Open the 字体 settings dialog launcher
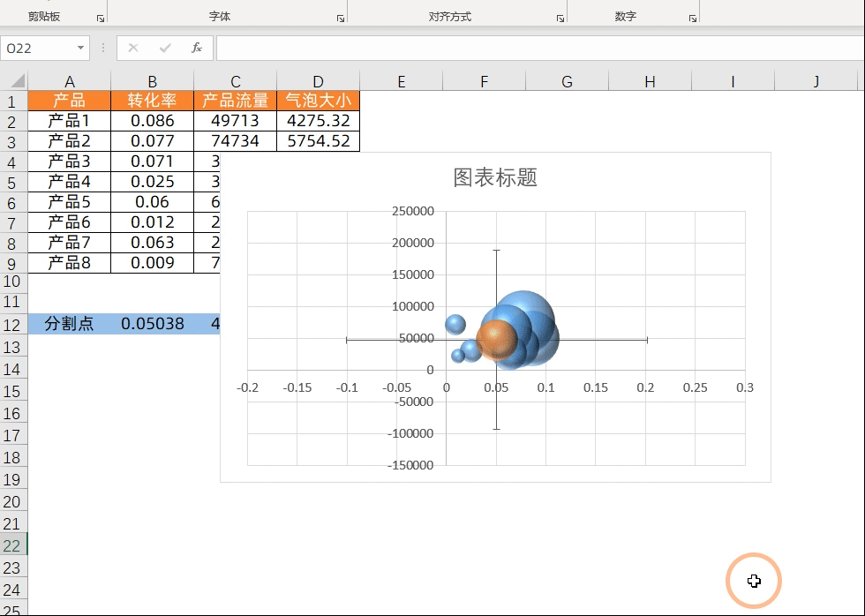The image size is (865, 616). (341, 18)
